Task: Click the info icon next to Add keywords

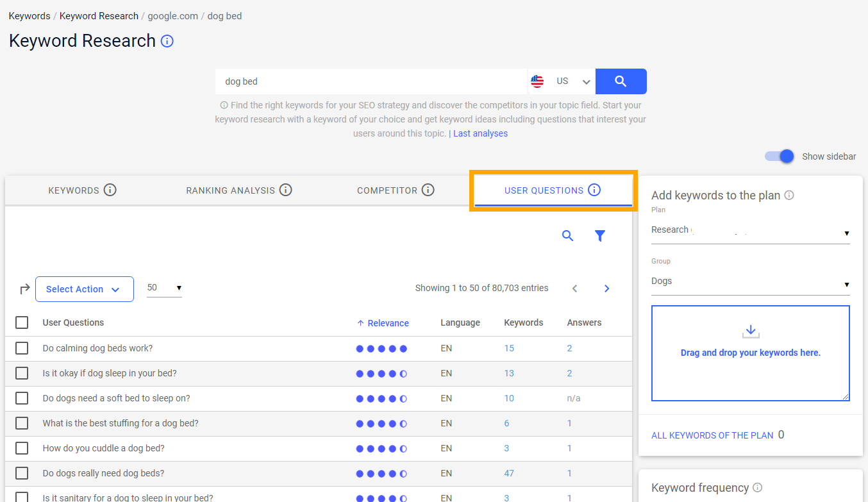Action: pyautogui.click(x=789, y=195)
